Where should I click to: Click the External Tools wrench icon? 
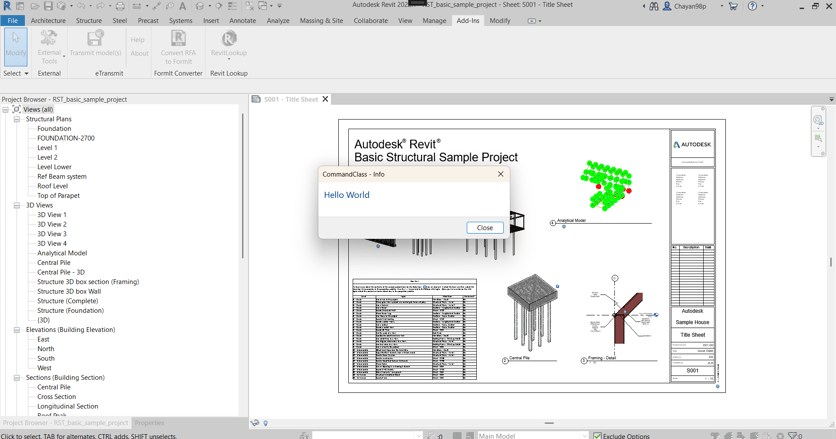coord(49,38)
